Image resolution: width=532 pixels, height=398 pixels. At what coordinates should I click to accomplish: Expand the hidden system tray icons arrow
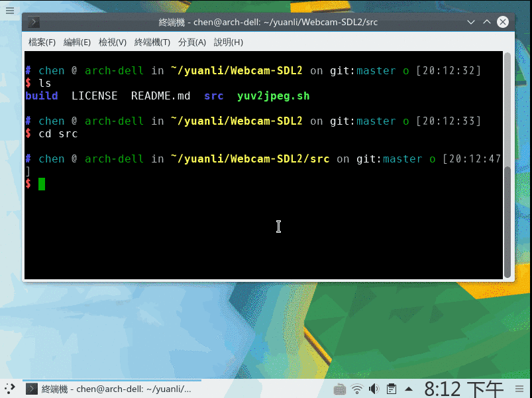point(409,389)
